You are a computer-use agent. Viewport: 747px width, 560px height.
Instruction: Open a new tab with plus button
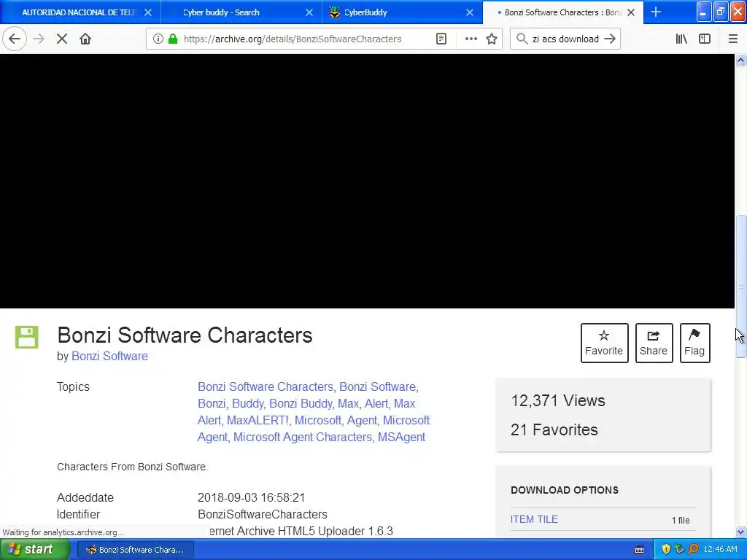pyautogui.click(x=656, y=12)
